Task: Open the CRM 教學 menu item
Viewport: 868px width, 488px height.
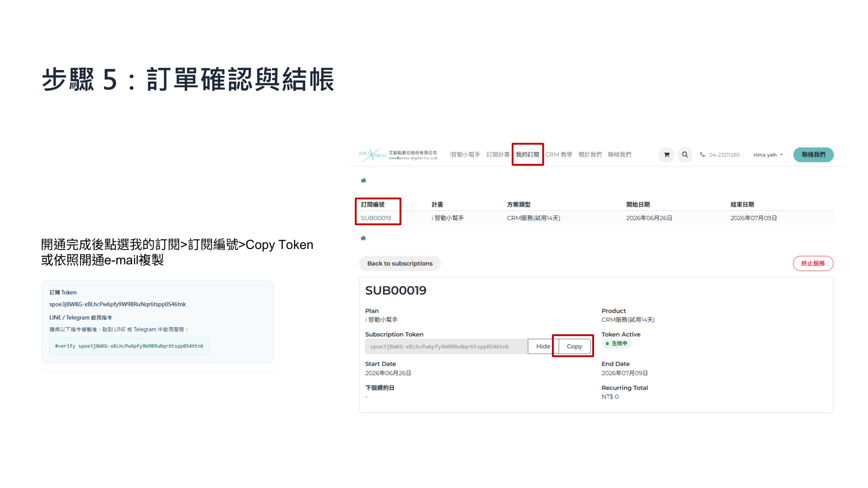Action: (x=559, y=155)
